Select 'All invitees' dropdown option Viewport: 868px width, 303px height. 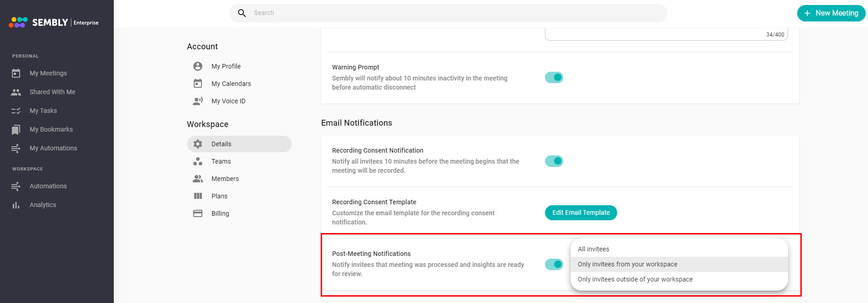(x=593, y=249)
